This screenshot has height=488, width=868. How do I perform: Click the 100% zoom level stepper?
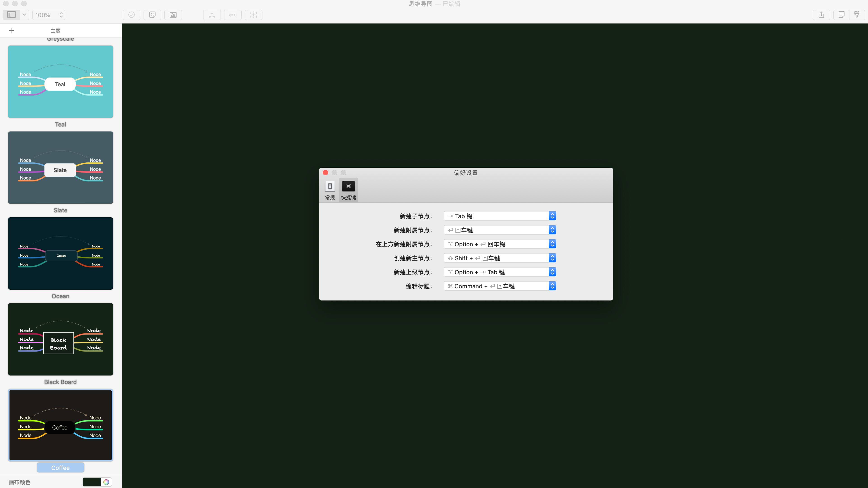click(x=61, y=15)
